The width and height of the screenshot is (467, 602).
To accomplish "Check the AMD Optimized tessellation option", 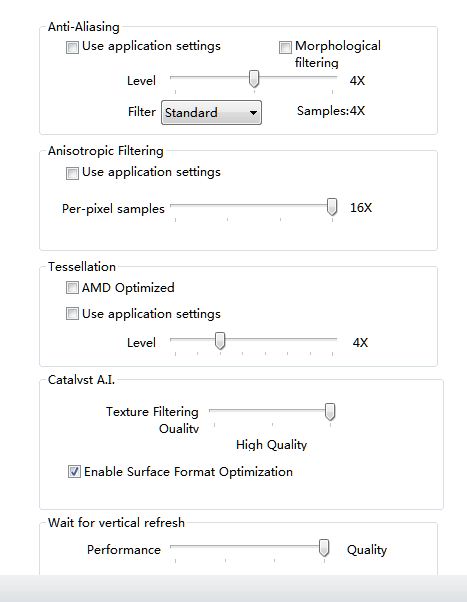I will (x=72, y=288).
